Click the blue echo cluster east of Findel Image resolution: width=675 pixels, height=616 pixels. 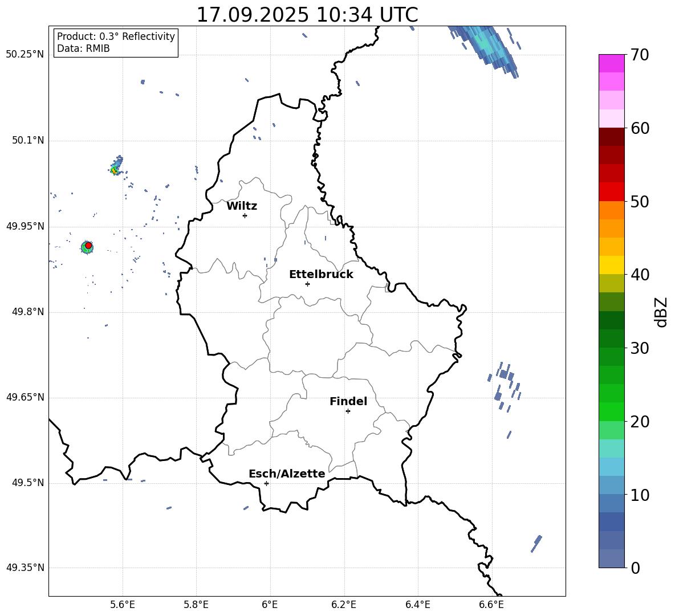tap(505, 386)
